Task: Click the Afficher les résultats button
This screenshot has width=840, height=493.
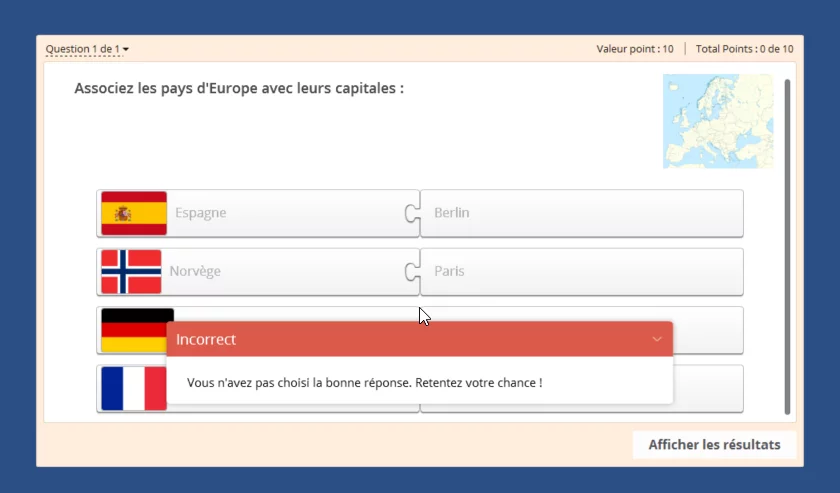Action: click(x=714, y=445)
